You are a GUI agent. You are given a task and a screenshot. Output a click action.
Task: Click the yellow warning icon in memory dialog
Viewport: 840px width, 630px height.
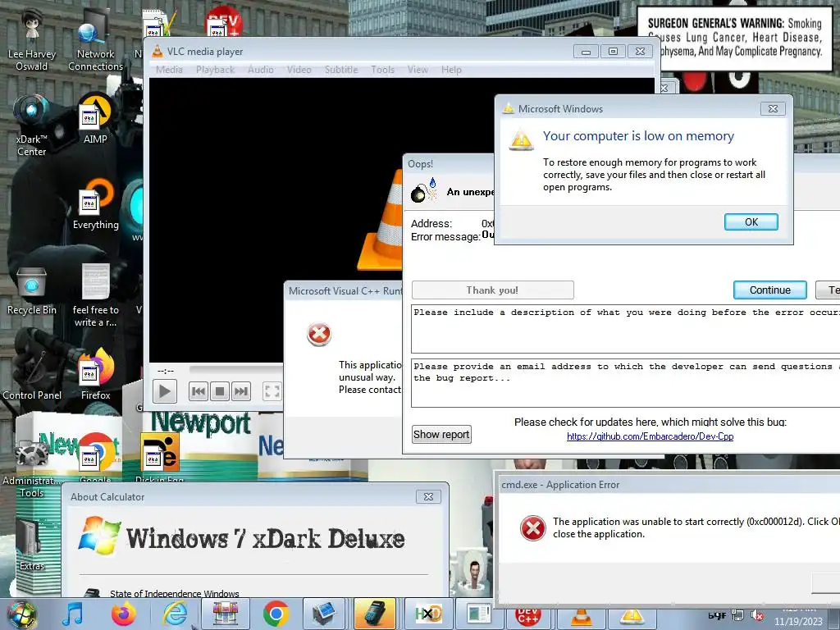point(521,139)
